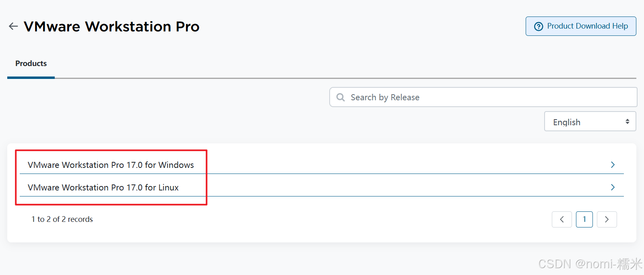The image size is (644, 275).
Task: Click the VMware Workstation Pro heading
Action: [x=111, y=27]
